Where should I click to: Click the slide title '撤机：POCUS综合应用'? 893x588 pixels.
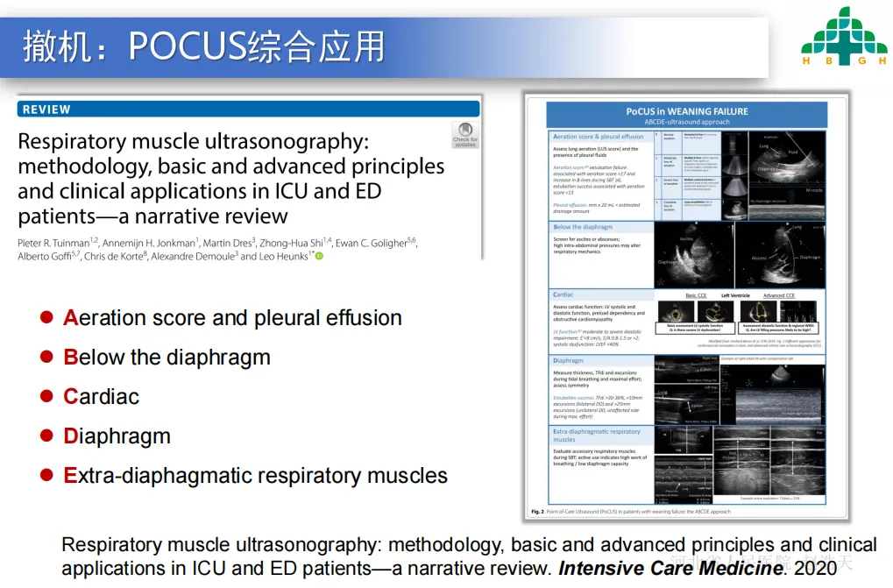tap(204, 46)
